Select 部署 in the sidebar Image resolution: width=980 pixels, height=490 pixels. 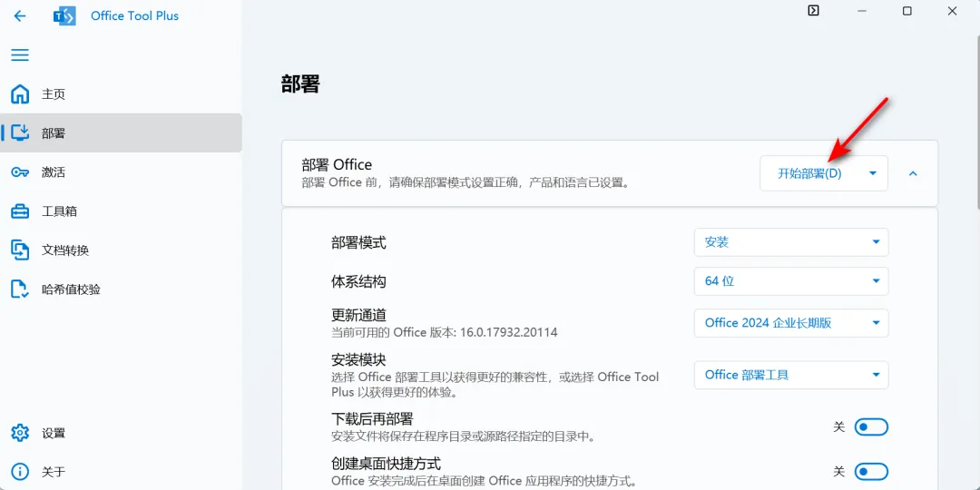(x=122, y=133)
